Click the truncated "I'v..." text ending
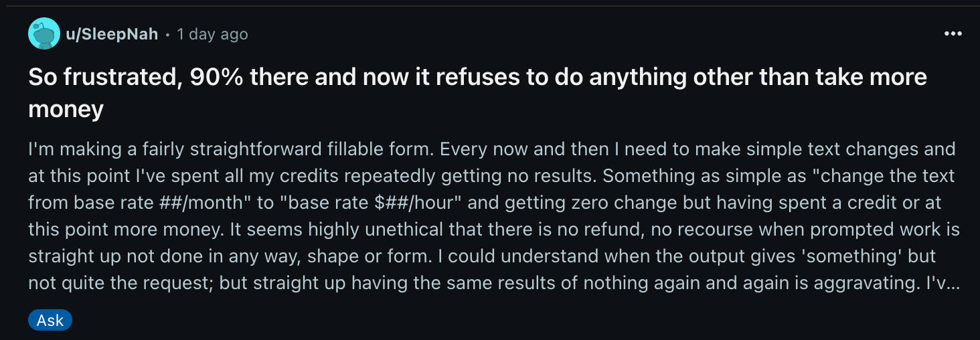Viewport: 980px width, 340px height. (944, 283)
